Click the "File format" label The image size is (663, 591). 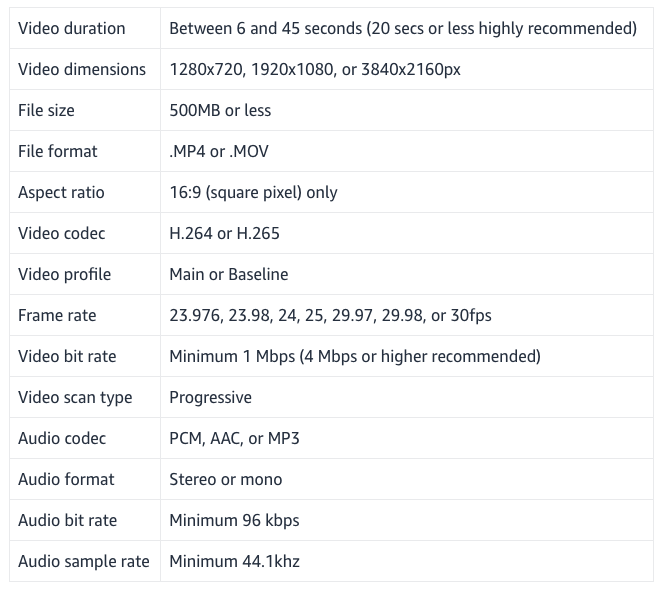(58, 151)
